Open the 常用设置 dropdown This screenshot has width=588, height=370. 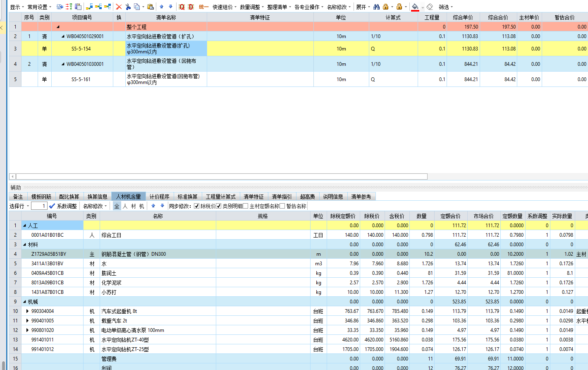(x=39, y=7)
